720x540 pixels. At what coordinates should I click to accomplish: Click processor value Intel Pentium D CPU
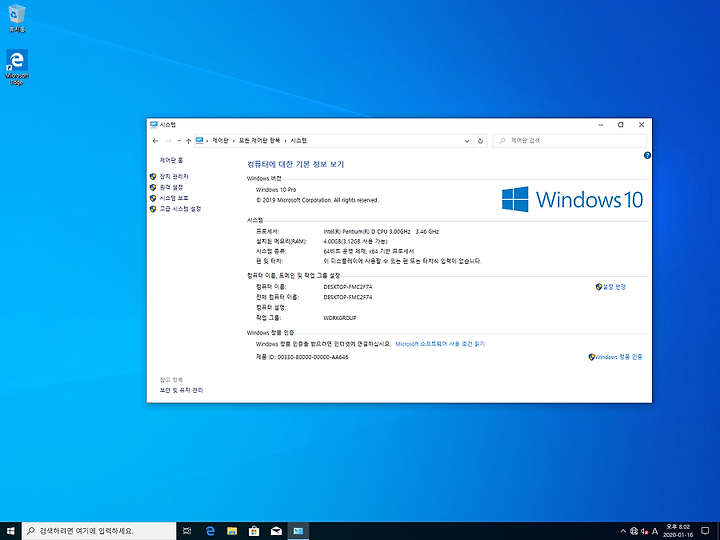click(381, 232)
